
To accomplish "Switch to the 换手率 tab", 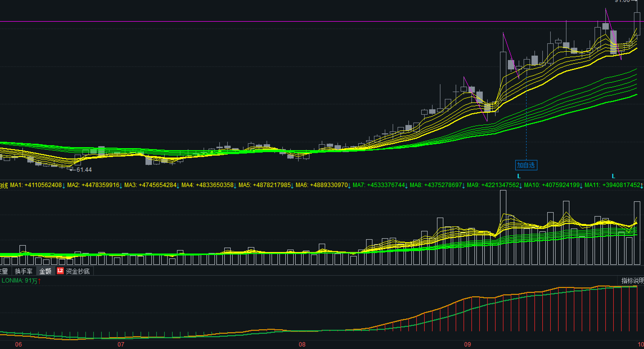I will point(23,271).
